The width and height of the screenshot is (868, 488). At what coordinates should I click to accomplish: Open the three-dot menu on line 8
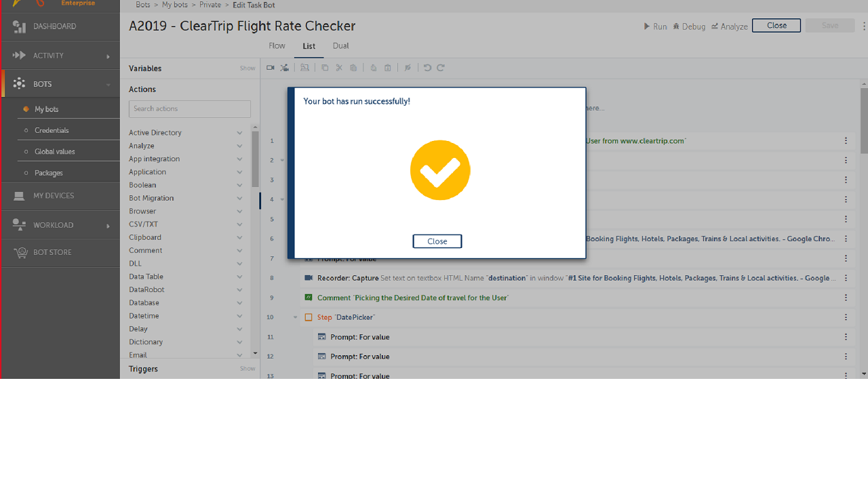846,278
